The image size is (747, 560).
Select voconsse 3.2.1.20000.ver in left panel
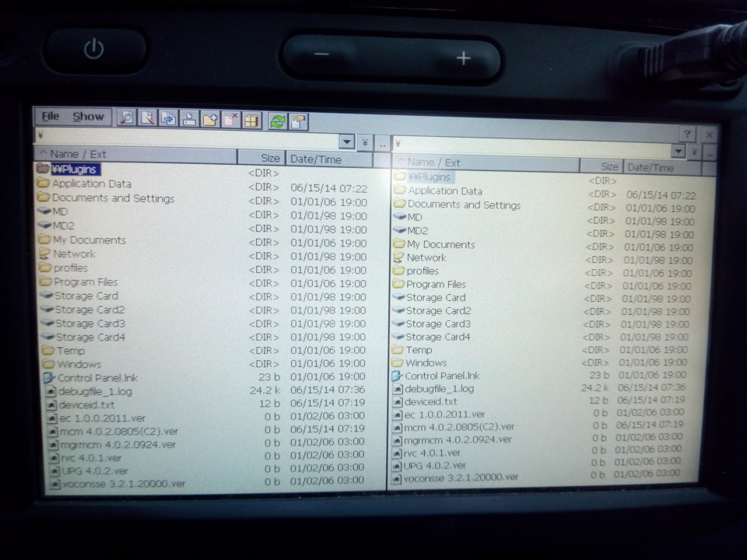pyautogui.click(x=124, y=484)
